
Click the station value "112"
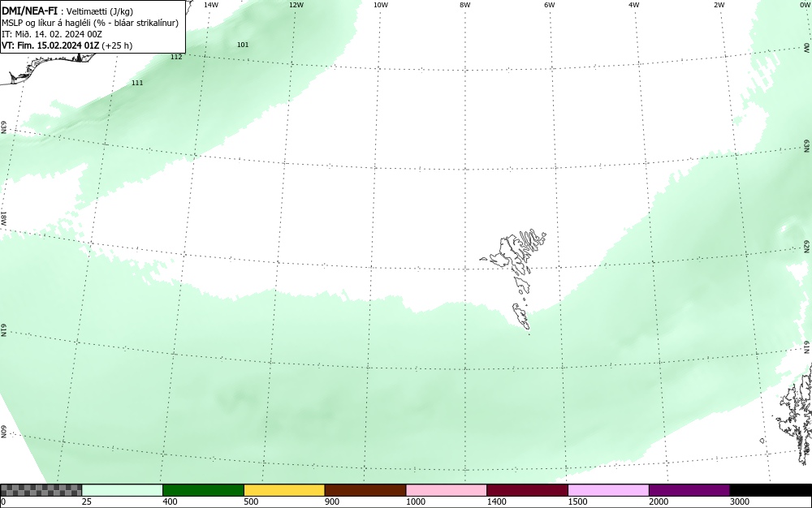coord(176,57)
